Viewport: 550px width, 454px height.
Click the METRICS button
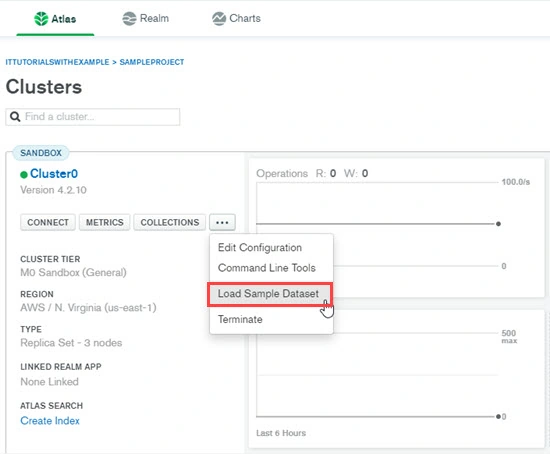pyautogui.click(x=105, y=222)
